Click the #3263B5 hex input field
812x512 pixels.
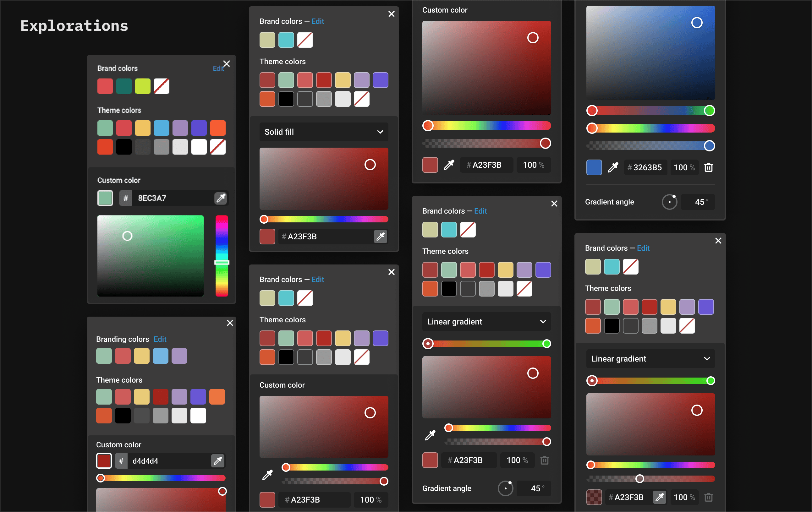coord(645,167)
